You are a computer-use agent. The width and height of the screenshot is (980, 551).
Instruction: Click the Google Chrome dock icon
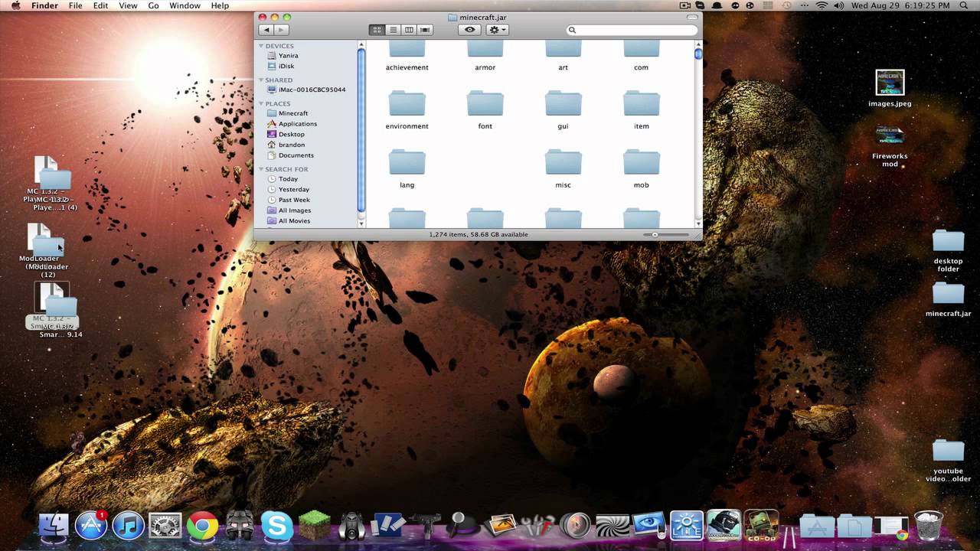[x=202, y=525]
